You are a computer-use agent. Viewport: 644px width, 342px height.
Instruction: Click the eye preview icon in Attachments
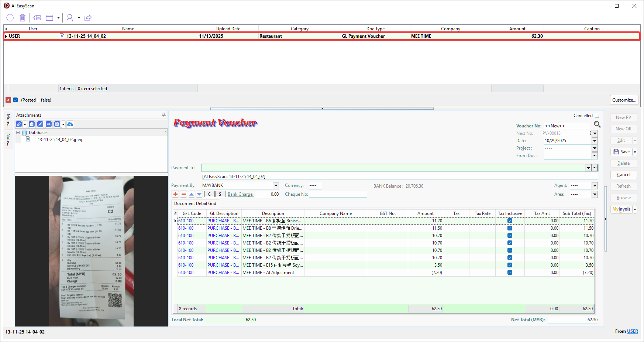point(49,124)
